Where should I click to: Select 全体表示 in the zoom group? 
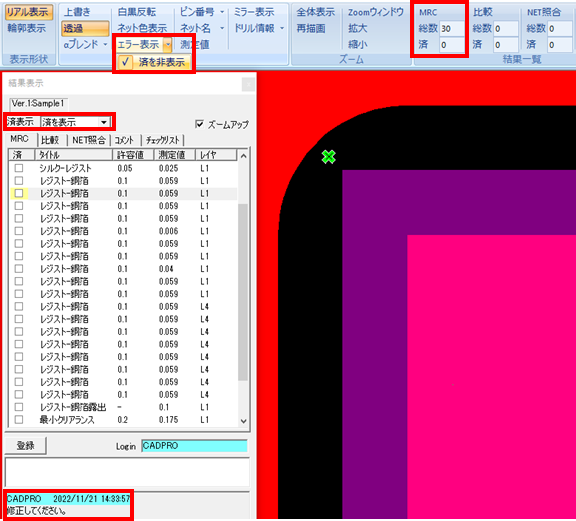point(316,12)
